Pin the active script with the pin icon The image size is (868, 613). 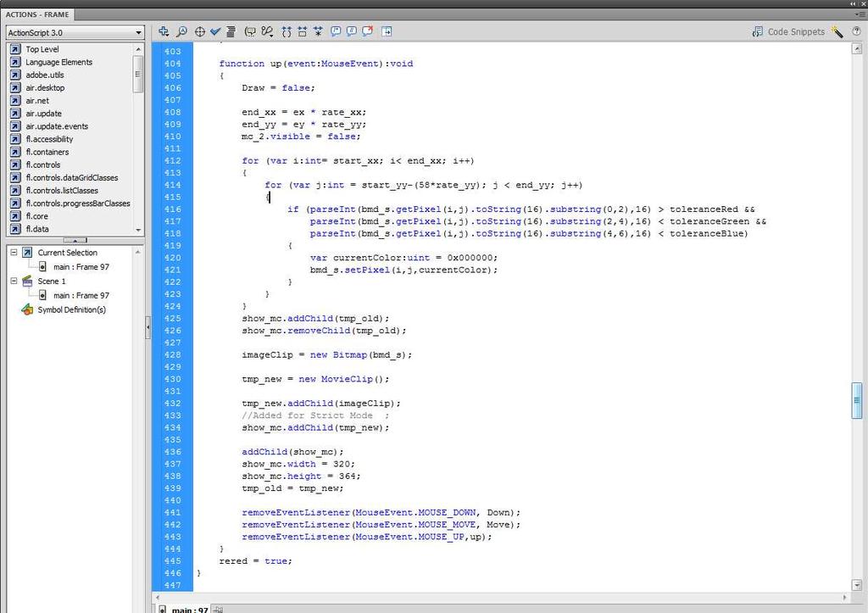[218, 609]
